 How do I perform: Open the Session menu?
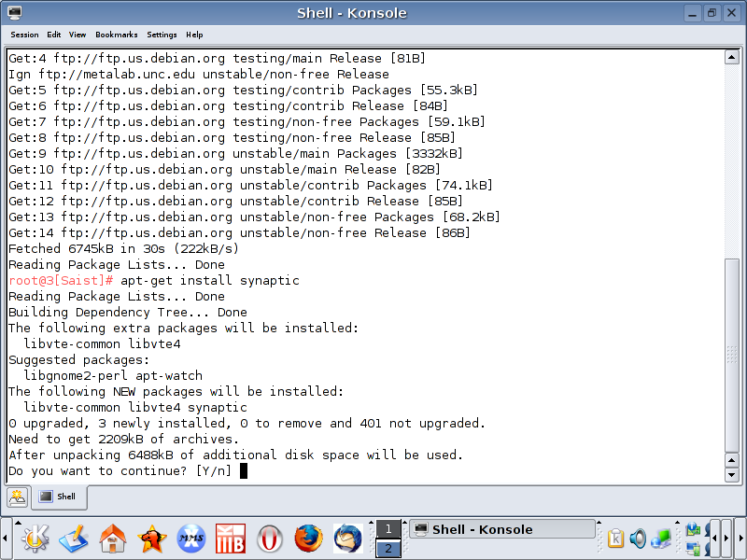pyautogui.click(x=24, y=35)
